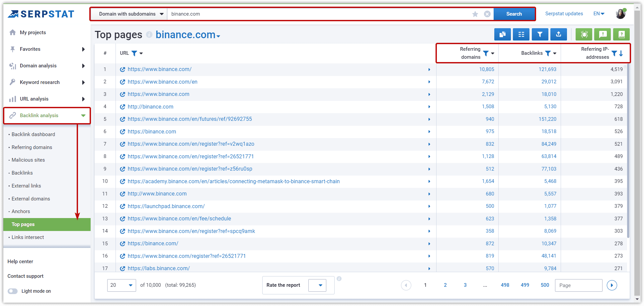Screen dimensions: 644x306
Task: Click the green feedback exclamation icon
Action: 603,34
